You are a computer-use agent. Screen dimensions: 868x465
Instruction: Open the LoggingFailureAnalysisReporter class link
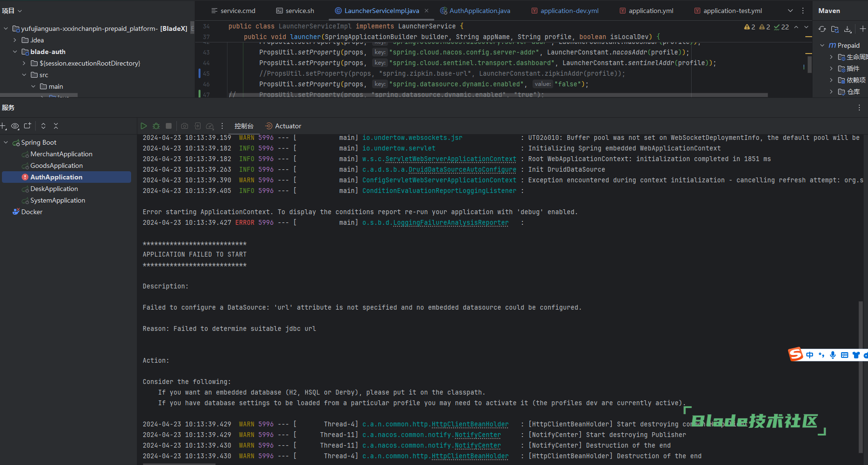[451, 222]
